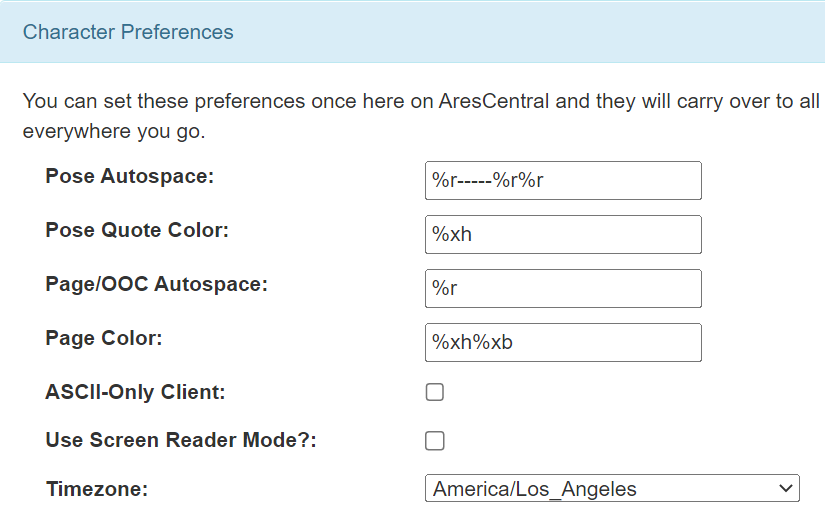Image resolution: width=825 pixels, height=527 pixels.
Task: Focus the Pose Quote Color input box
Action: [562, 234]
